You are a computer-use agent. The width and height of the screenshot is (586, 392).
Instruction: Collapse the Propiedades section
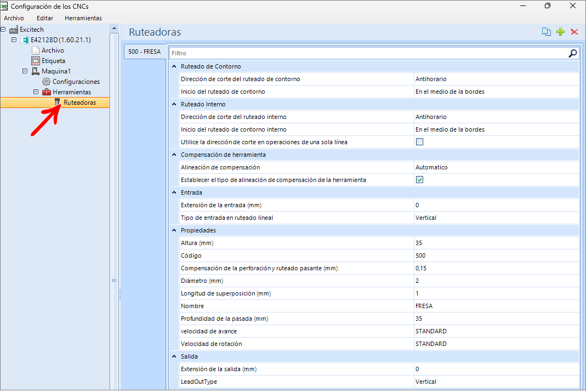coord(174,230)
